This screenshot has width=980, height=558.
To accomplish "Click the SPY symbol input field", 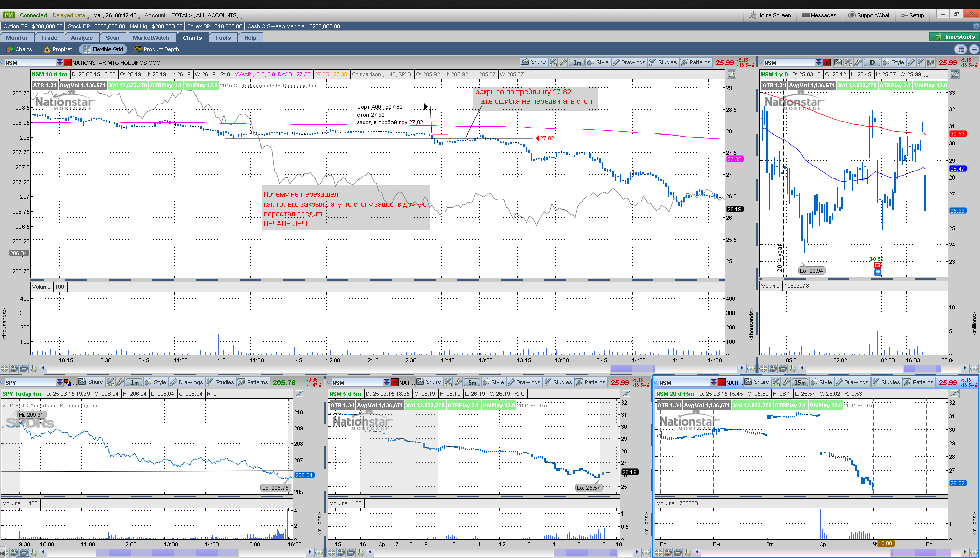I will pos(30,382).
